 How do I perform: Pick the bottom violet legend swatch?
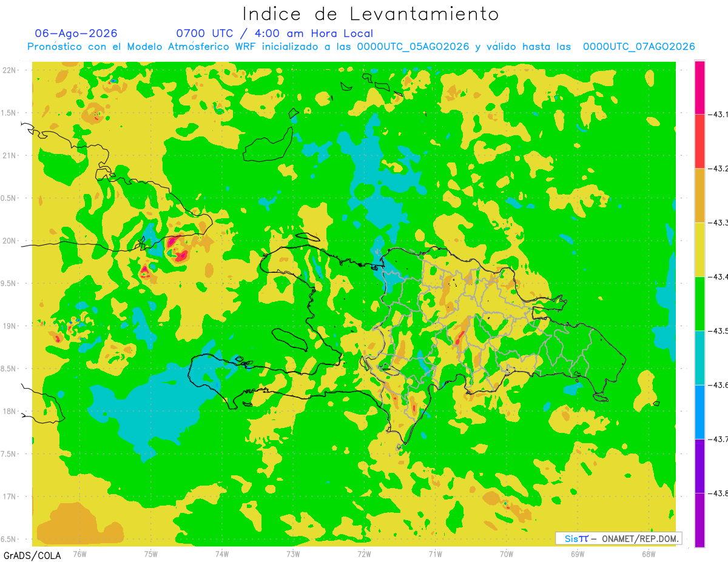point(699,520)
